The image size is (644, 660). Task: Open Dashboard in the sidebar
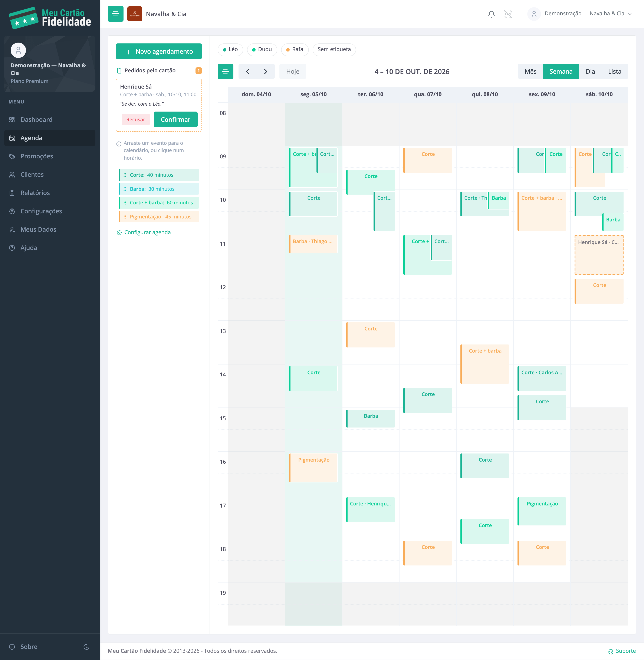pyautogui.click(x=50, y=120)
